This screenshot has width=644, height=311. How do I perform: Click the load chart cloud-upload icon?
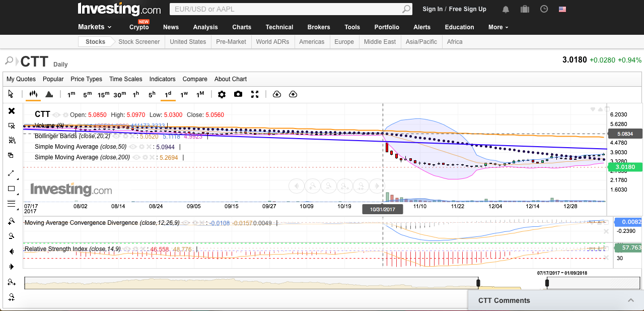(293, 94)
